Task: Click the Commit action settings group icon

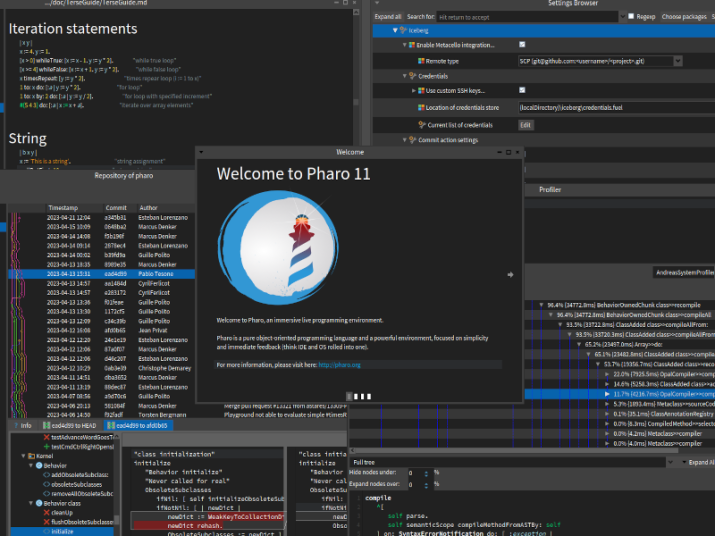Action: tap(413, 140)
